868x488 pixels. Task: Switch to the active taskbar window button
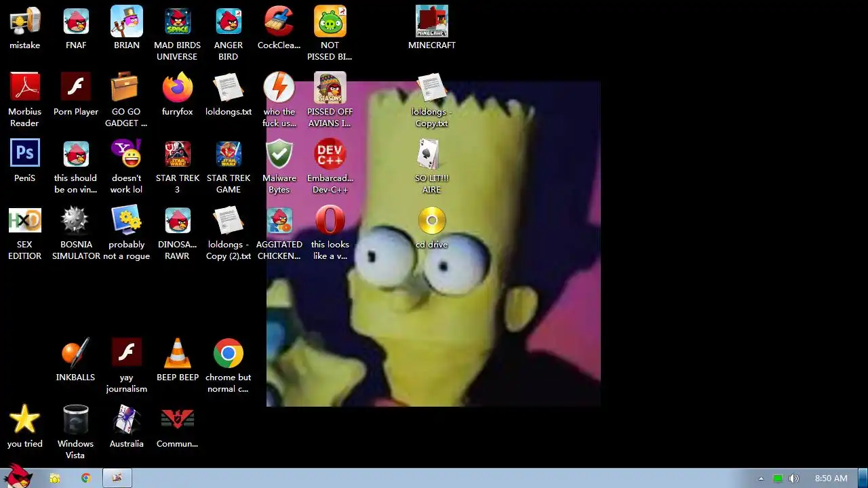[x=117, y=479]
